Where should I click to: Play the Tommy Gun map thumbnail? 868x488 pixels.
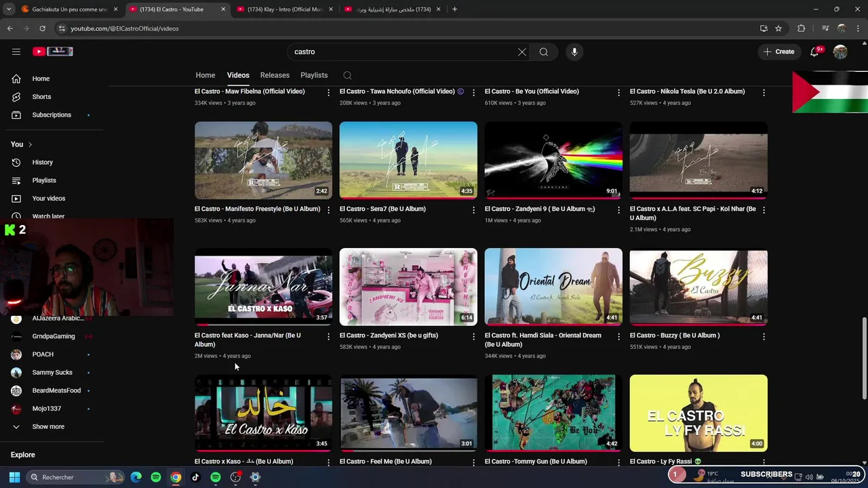[x=553, y=413]
